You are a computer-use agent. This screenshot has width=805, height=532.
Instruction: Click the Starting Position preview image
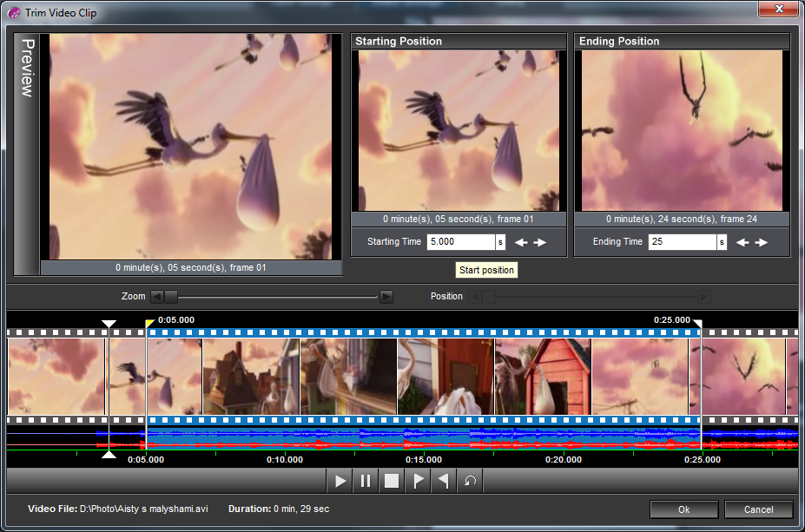coord(459,130)
